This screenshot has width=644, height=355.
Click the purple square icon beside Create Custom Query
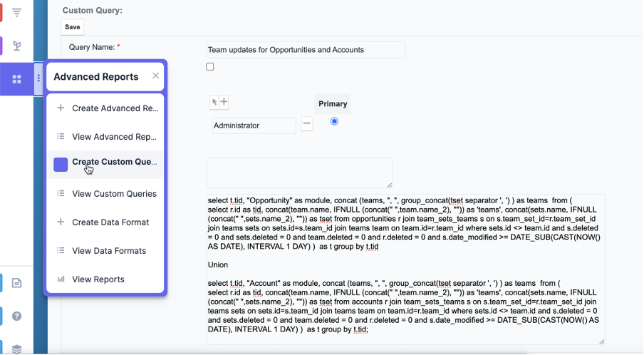(61, 165)
